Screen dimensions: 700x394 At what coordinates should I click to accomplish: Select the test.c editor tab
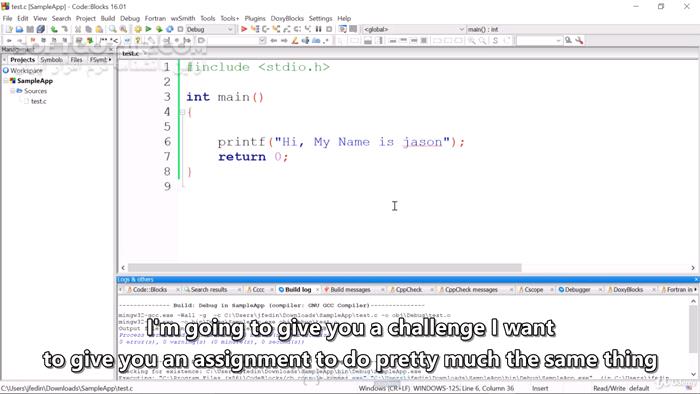(x=131, y=54)
